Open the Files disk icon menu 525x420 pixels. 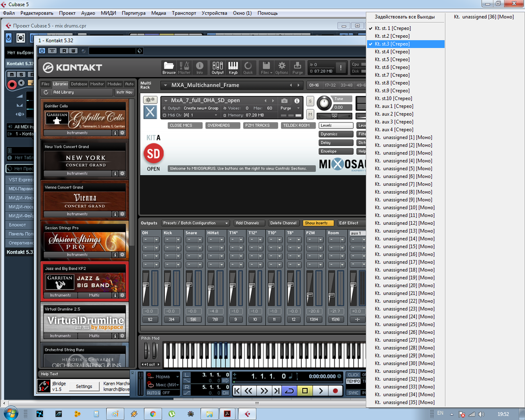tap(266, 68)
